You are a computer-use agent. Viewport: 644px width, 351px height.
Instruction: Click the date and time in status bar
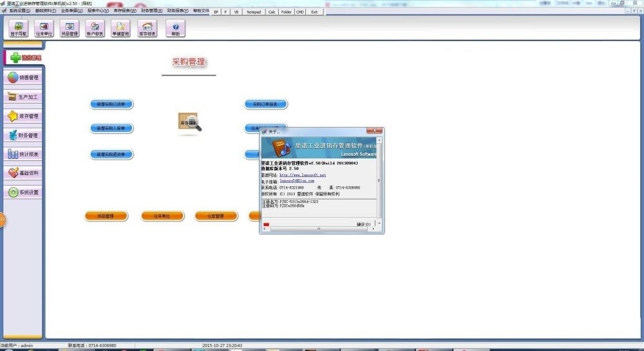[x=222, y=346]
